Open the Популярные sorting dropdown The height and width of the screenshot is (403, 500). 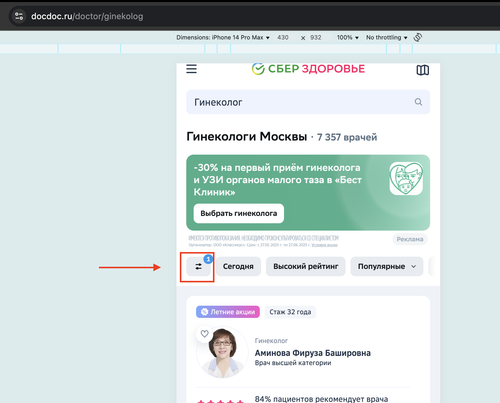coord(387,266)
